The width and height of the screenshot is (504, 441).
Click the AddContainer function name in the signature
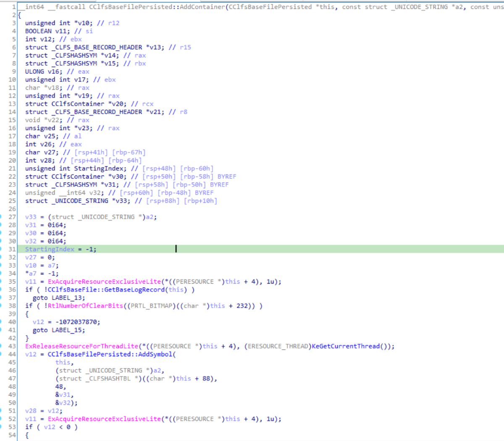[202, 7]
